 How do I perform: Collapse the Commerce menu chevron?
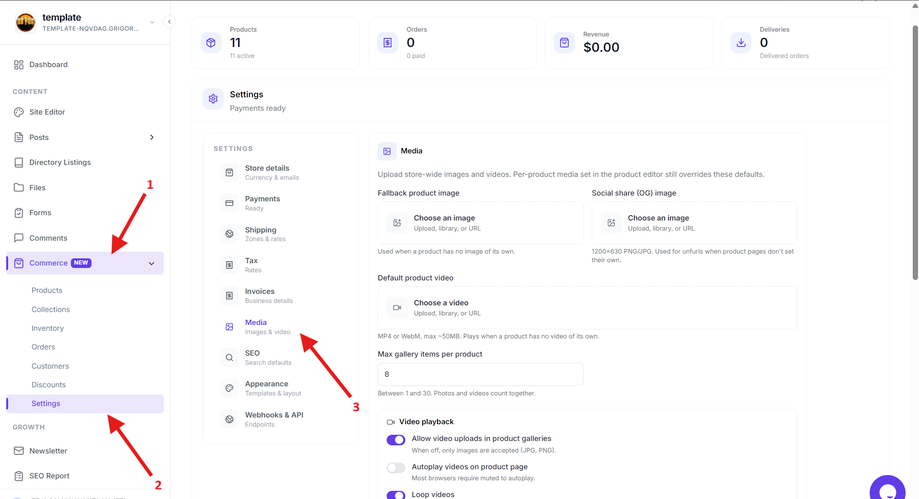click(x=151, y=263)
